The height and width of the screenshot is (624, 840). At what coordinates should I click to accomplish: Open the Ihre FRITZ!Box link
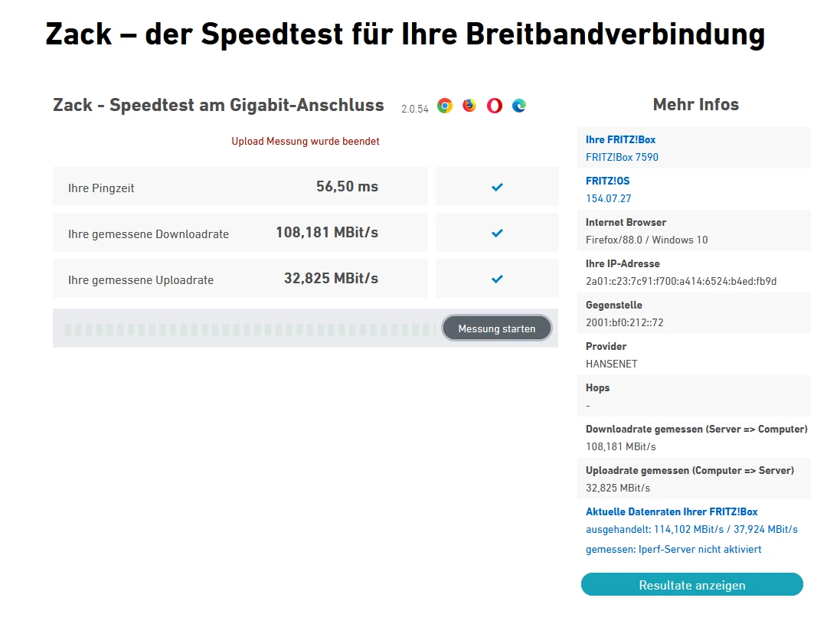pos(620,140)
